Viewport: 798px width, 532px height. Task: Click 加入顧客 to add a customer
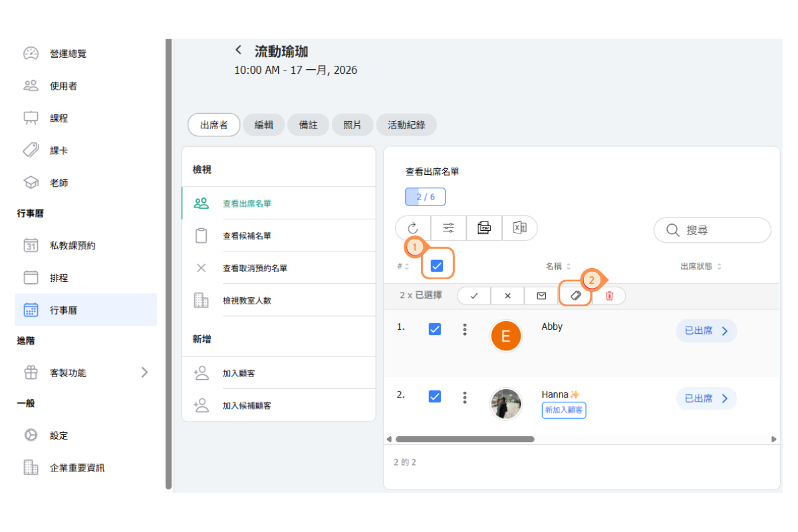239,373
